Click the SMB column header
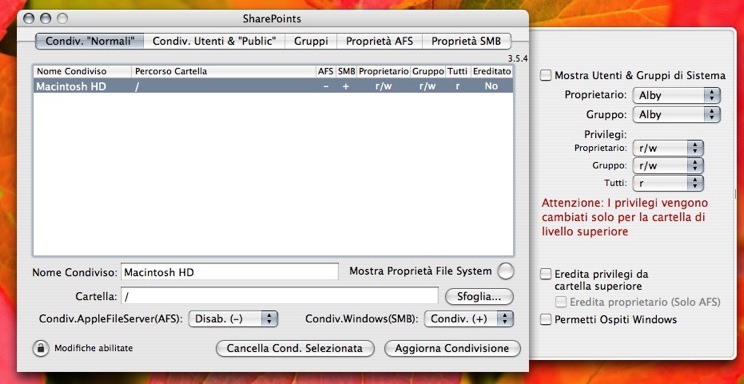Screen dimensions: 744x384 point(346,72)
